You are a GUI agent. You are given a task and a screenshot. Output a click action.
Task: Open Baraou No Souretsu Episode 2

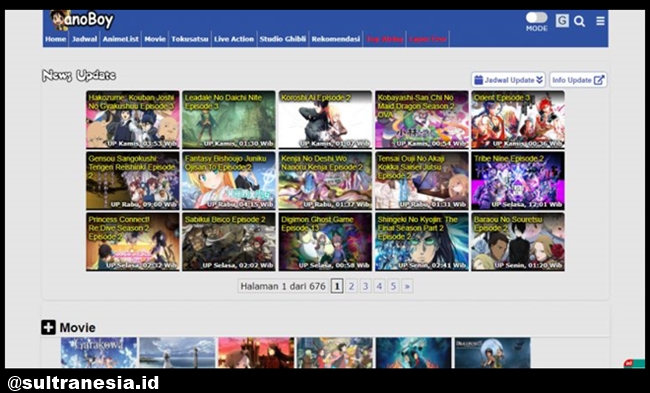(x=518, y=242)
